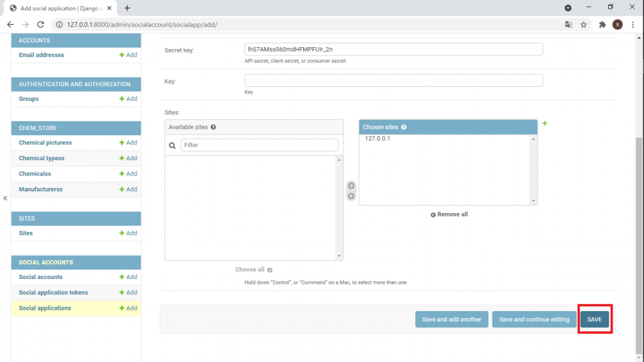Screen dimensions: 644x362
Task: Add a new Chemical typess entry
Action: 128,158
